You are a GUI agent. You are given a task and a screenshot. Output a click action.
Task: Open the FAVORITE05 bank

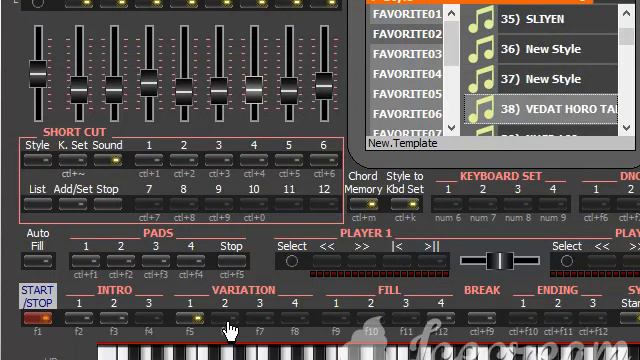[407, 94]
